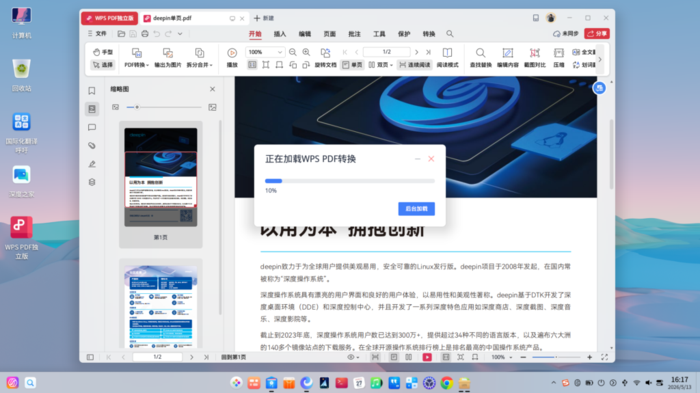Open the attachments paperclip panel

(x=92, y=146)
